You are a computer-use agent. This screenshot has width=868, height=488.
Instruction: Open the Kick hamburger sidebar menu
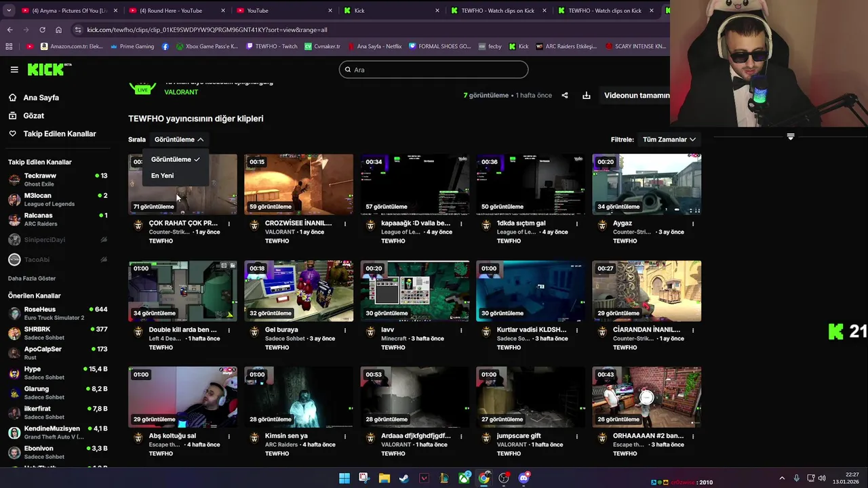[x=14, y=70]
